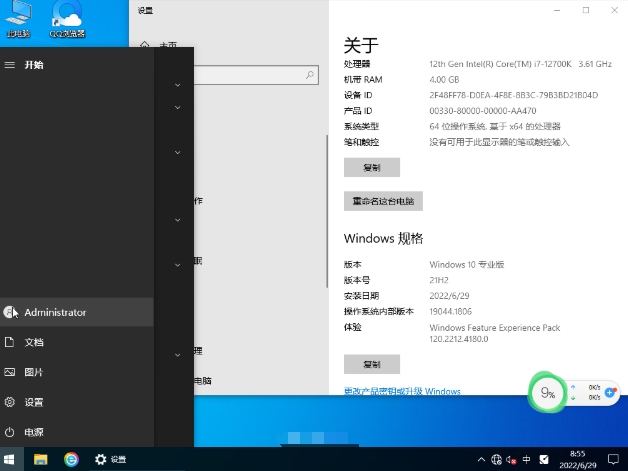Open File Explorer from the taskbar
Image resolution: width=628 pixels, height=471 pixels.
[41, 460]
